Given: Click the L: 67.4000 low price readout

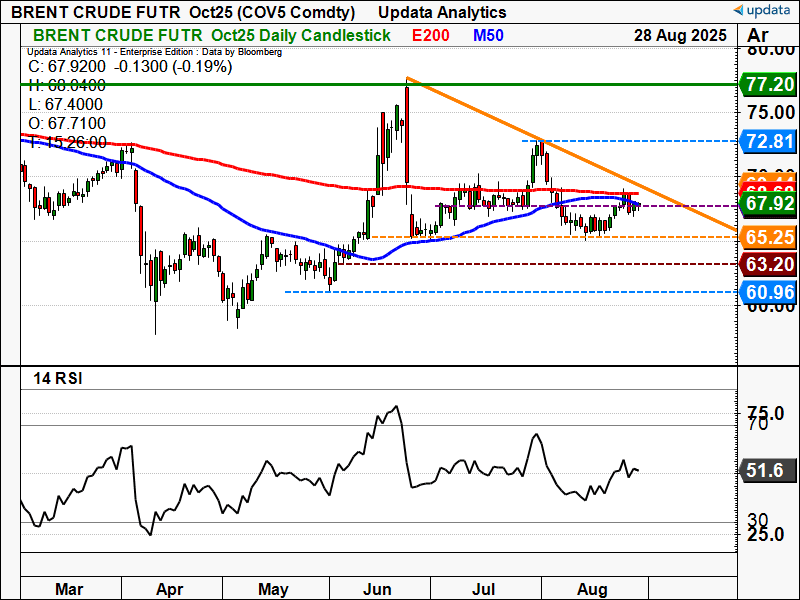Looking at the screenshot, I should pyautogui.click(x=66, y=104).
